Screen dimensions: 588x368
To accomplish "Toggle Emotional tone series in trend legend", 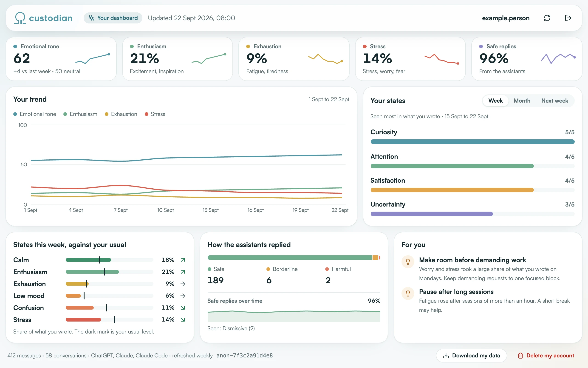I will 35,114.
